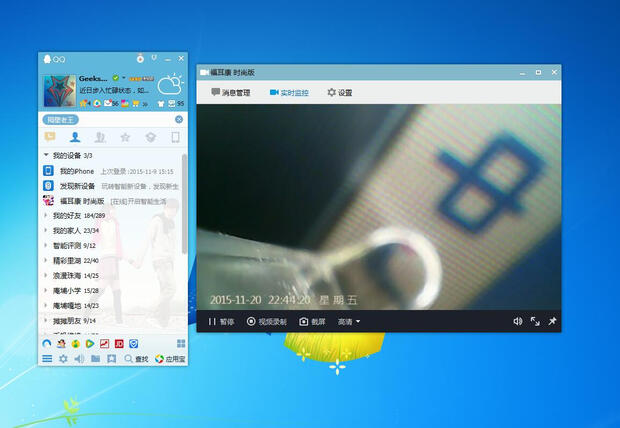The height and width of the screenshot is (428, 620).
Task: Open the PC Manager shield icon
Action: [x=134, y=344]
